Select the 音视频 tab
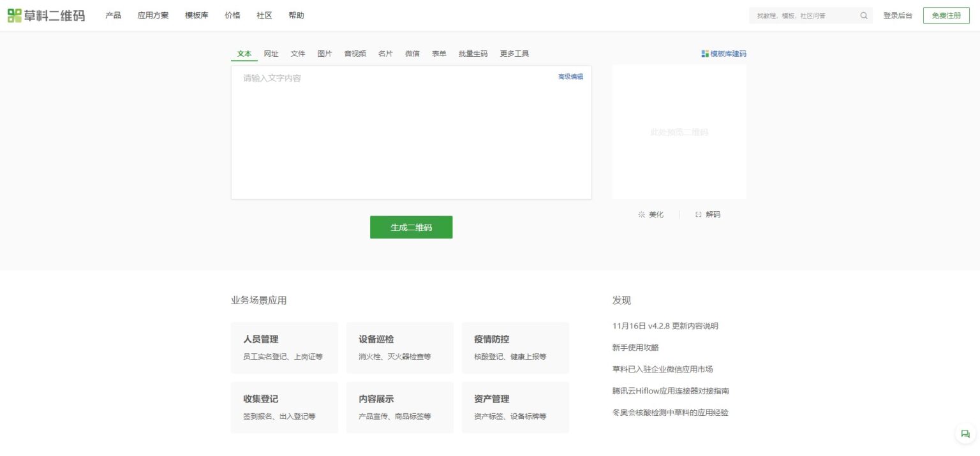The width and height of the screenshot is (980, 456). tap(355, 54)
